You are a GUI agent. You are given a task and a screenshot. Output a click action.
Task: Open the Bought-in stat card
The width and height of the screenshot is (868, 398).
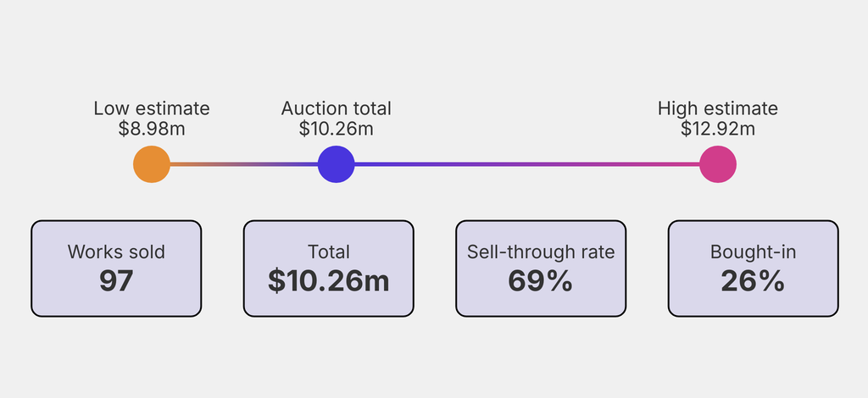pos(754,268)
